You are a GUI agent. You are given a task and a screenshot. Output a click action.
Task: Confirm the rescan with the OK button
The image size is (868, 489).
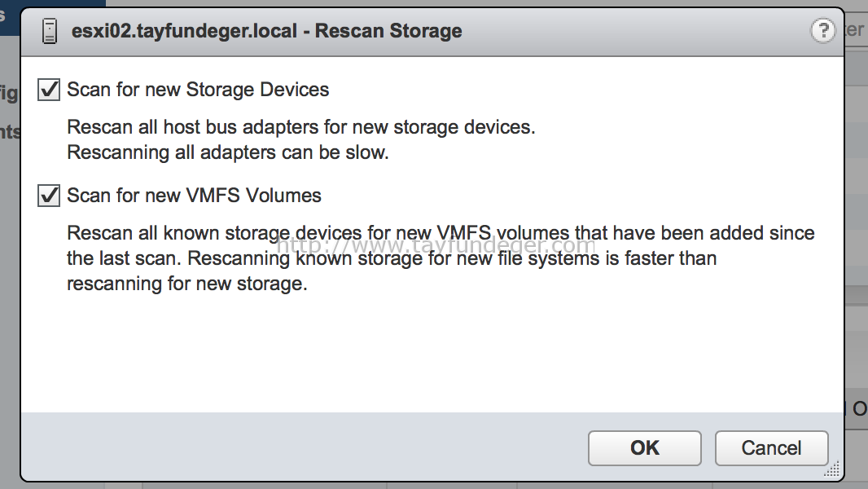pyautogui.click(x=644, y=448)
